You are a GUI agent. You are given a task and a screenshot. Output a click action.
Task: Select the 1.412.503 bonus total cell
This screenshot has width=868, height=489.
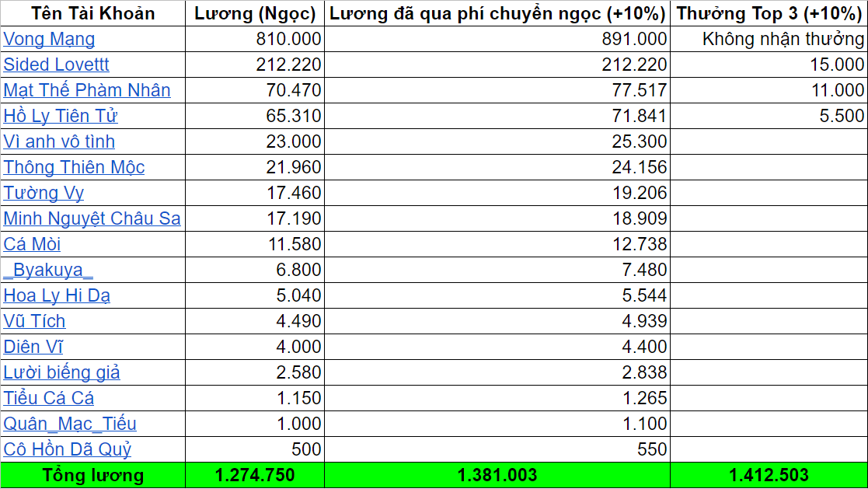coord(769,475)
